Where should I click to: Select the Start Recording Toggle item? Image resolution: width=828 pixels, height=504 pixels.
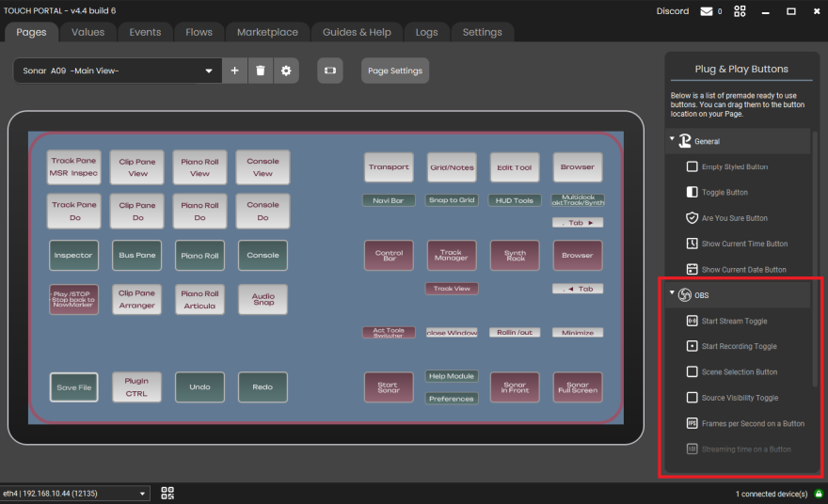point(739,346)
